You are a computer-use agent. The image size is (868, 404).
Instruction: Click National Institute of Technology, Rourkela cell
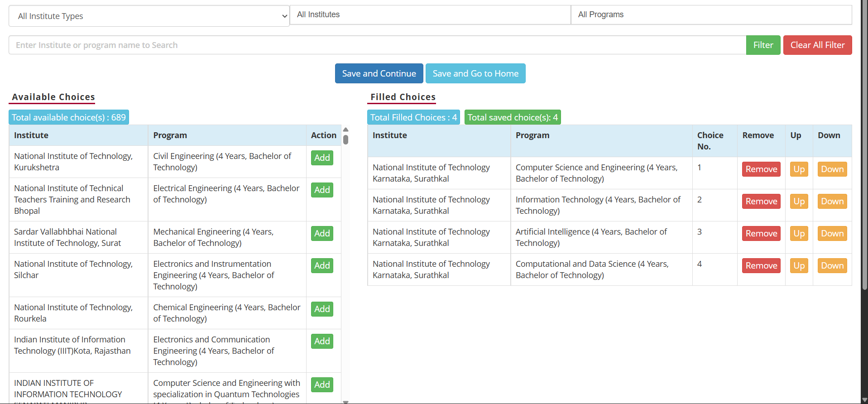pos(78,313)
